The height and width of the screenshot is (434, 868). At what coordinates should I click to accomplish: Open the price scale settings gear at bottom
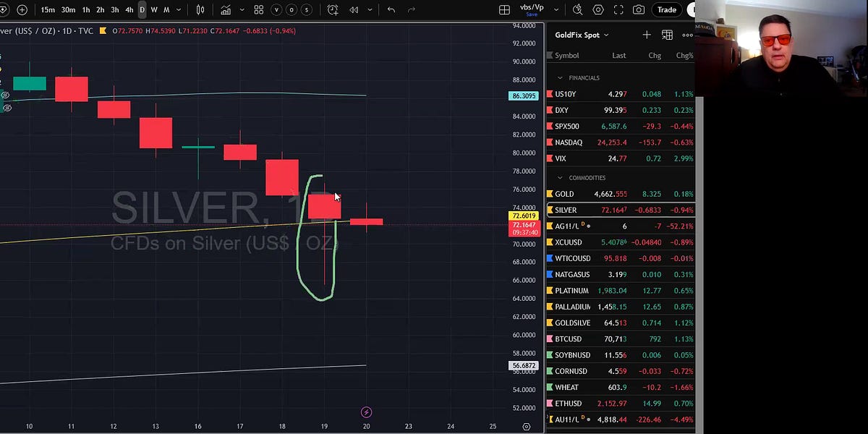(527, 427)
